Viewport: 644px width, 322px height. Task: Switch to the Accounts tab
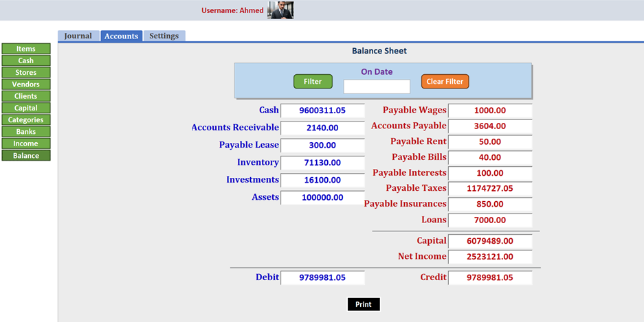[x=121, y=36]
